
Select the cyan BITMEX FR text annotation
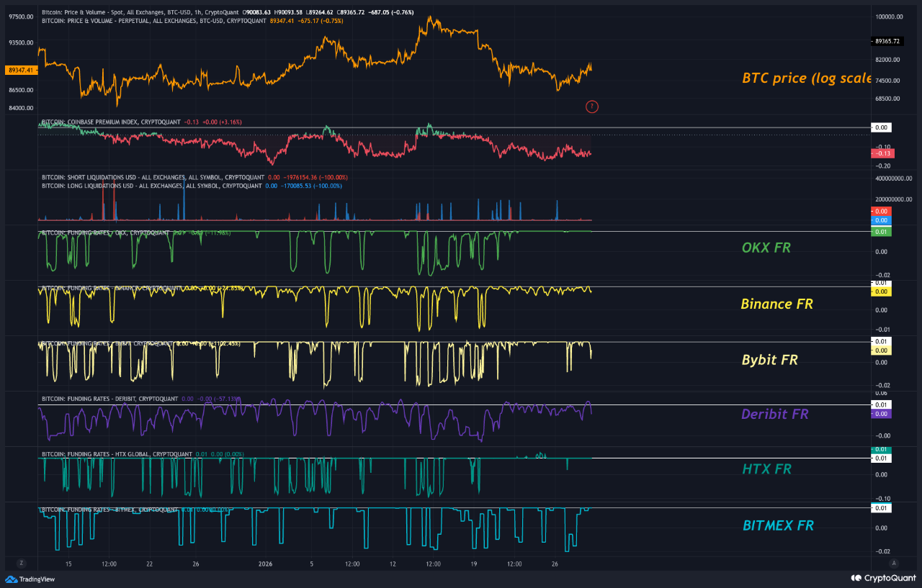(x=778, y=525)
